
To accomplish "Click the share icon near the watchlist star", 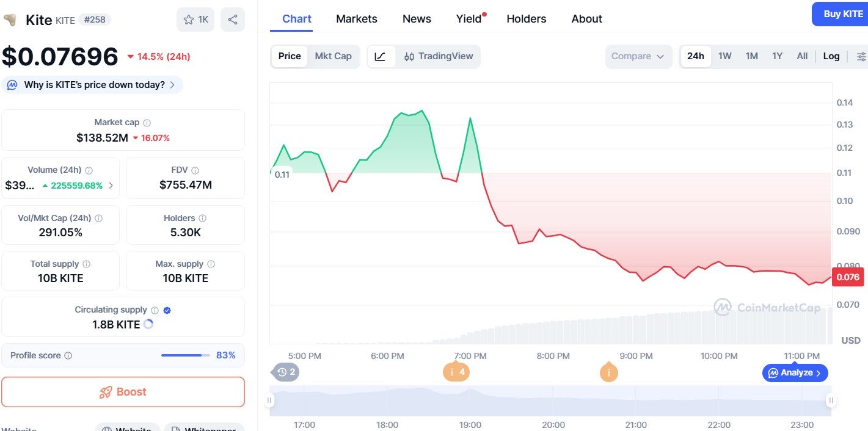I will tap(232, 20).
